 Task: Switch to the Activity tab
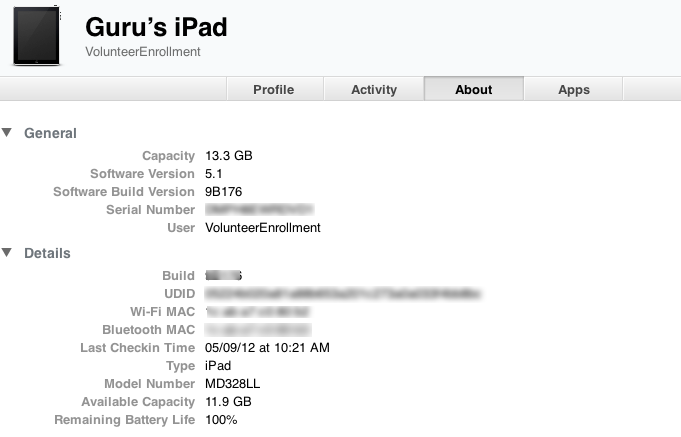point(374,89)
